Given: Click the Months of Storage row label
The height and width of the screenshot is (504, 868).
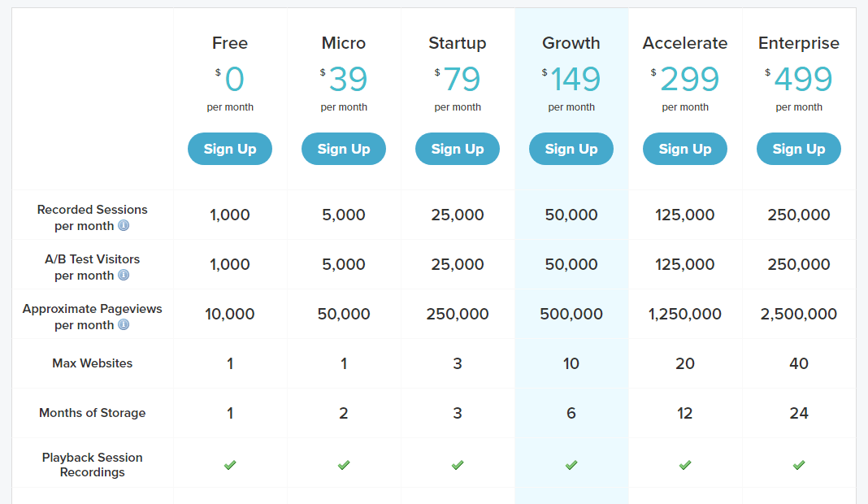Looking at the screenshot, I should click(93, 413).
